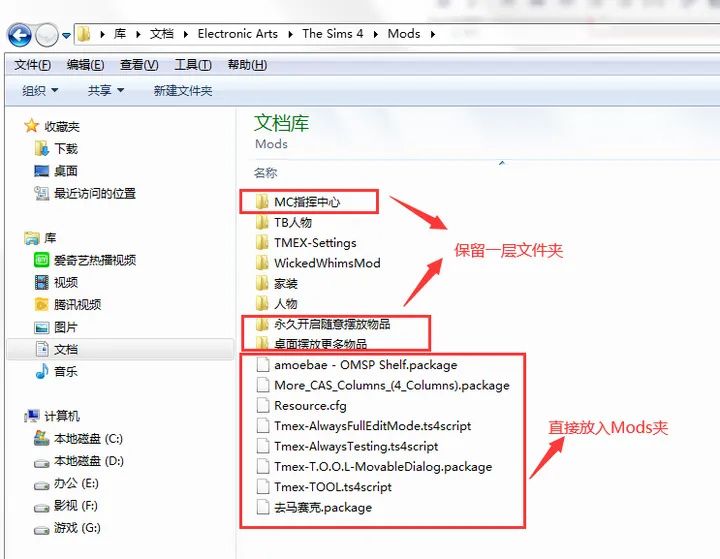
Task: Click 新建文件夹 to create a folder
Action: [x=183, y=90]
